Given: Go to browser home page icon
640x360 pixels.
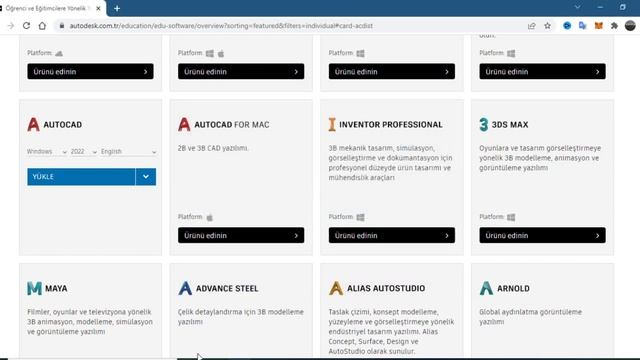Looking at the screenshot, I should pyautogui.click(x=42, y=26).
